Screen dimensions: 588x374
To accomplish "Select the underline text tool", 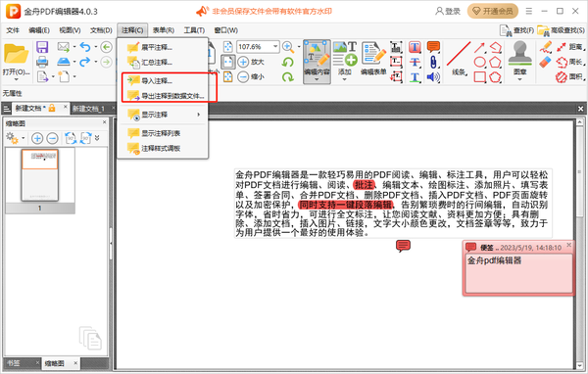I will [415, 76].
